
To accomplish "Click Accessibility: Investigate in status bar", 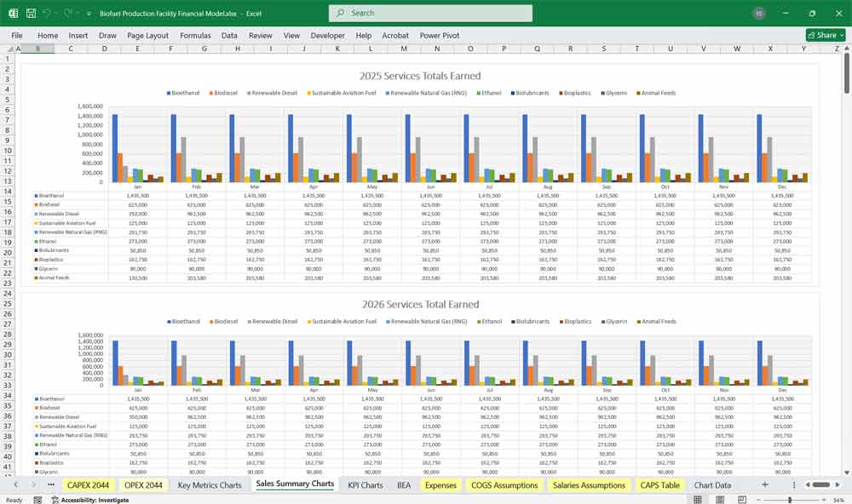I will tap(93, 500).
